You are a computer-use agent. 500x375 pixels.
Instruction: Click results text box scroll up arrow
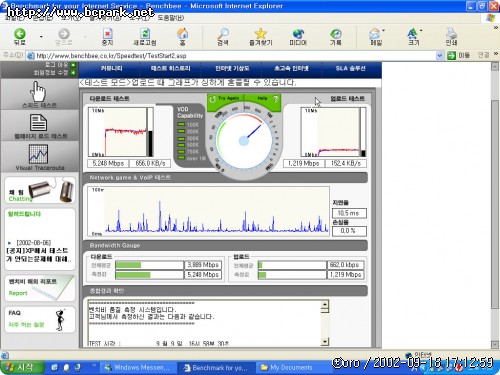[325, 303]
